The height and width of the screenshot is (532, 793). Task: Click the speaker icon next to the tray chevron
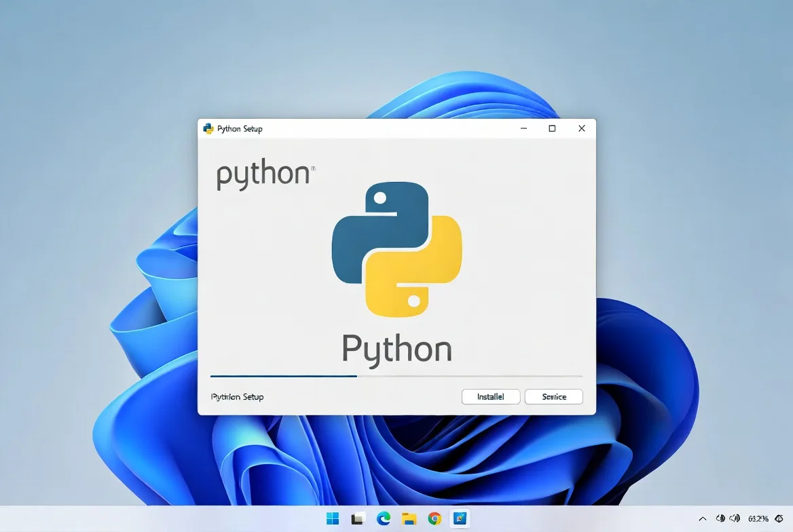click(720, 518)
